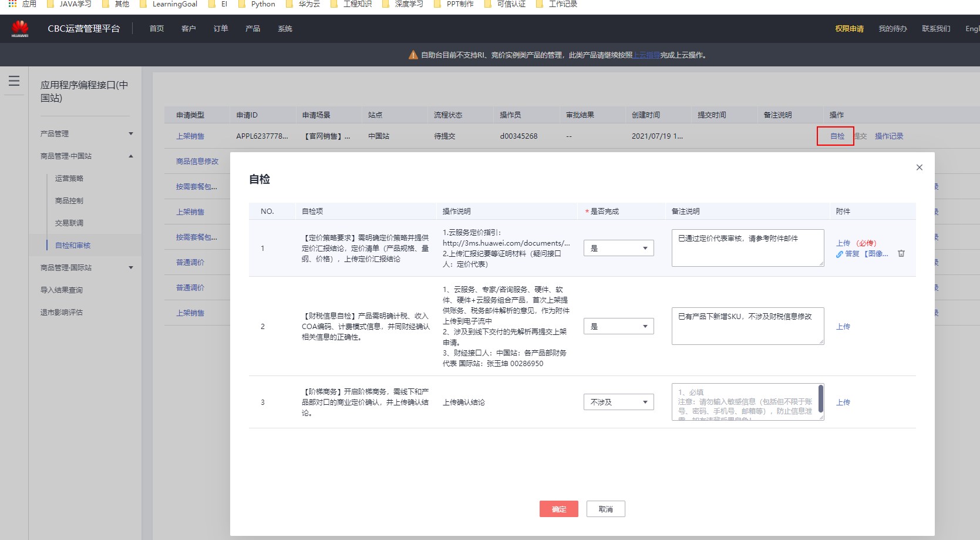Close the 自检 dialog with the X
980x540 pixels.
click(920, 167)
